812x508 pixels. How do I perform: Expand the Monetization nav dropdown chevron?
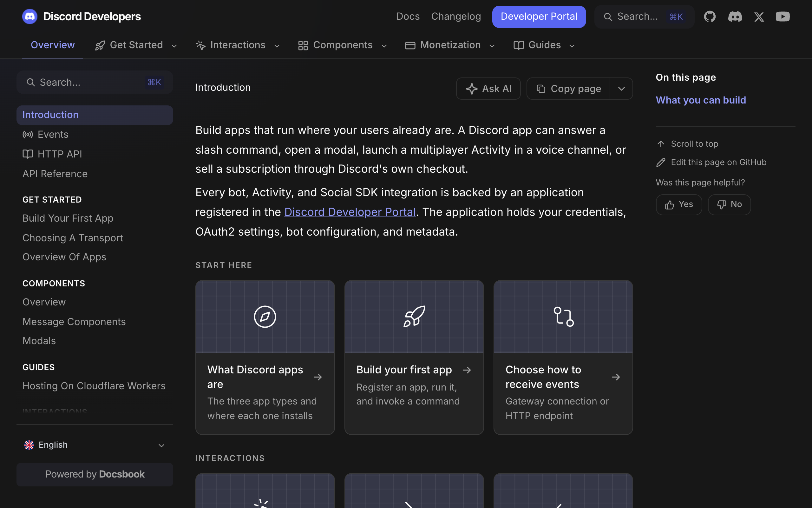click(x=492, y=46)
